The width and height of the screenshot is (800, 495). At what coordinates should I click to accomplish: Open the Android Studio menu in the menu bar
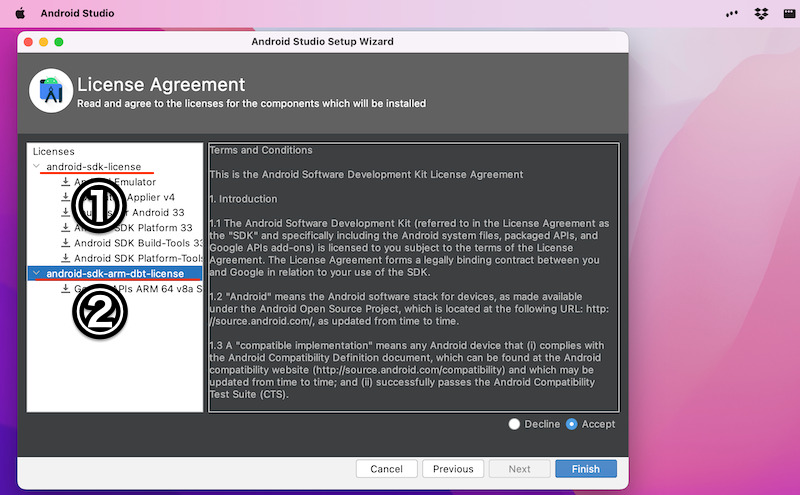77,13
